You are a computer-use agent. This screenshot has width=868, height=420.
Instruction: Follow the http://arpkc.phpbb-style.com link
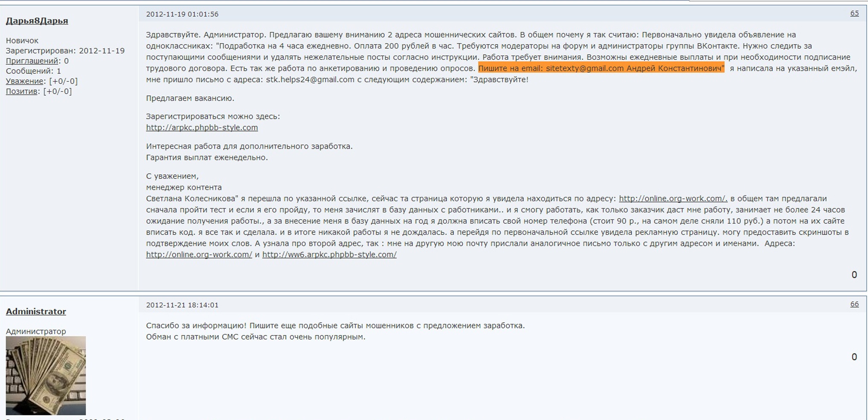[202, 127]
